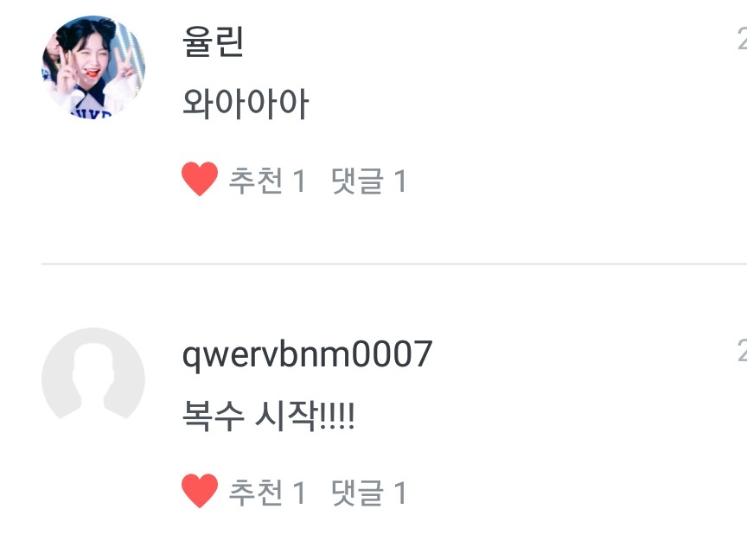Click the 댓글 count number on qwervbnm0007's comment
Viewport: 747px width, 560px height.
click(x=400, y=493)
